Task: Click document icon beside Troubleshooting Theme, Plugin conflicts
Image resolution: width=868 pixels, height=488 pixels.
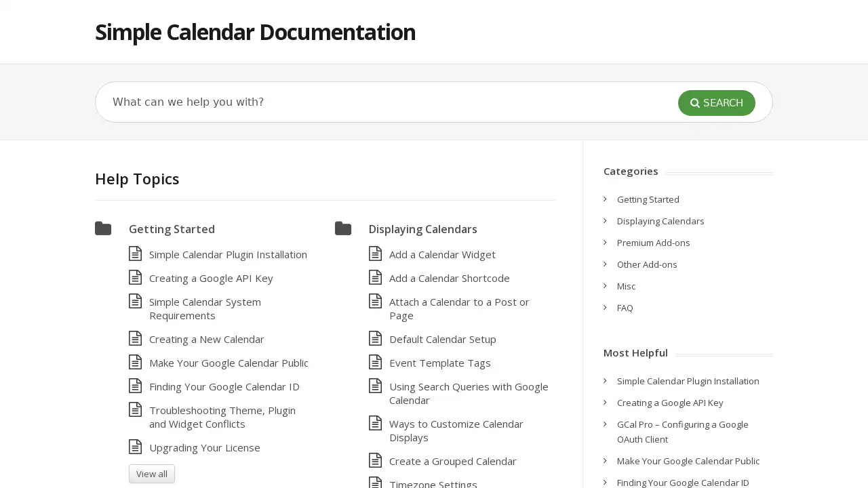Action: (x=136, y=409)
